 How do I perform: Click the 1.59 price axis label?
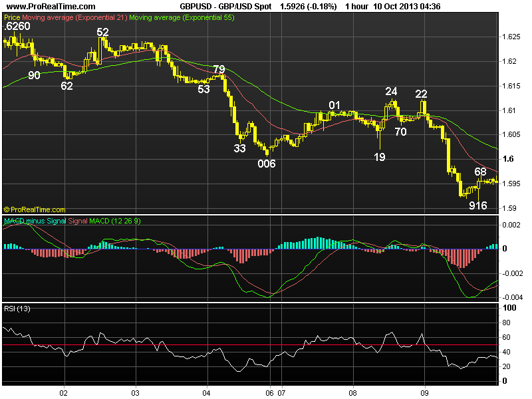coord(509,208)
